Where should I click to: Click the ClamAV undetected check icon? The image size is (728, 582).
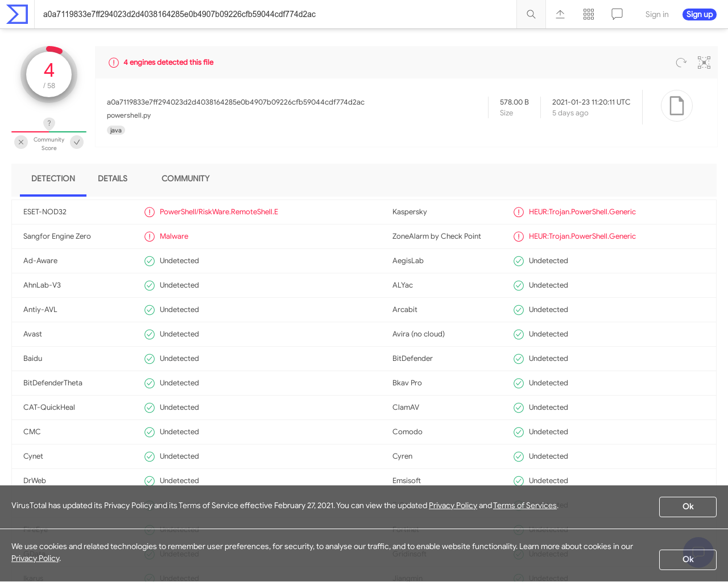[519, 408]
